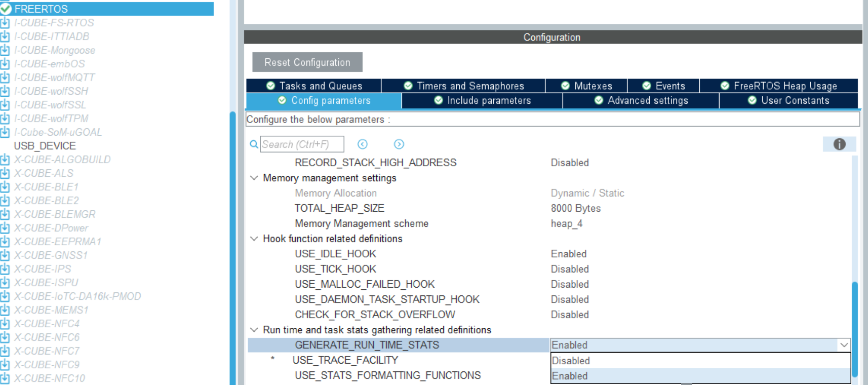This screenshot has height=385, width=868.
Task: Click the download icon beside X-CUBE-ISPU
Action: 5,283
